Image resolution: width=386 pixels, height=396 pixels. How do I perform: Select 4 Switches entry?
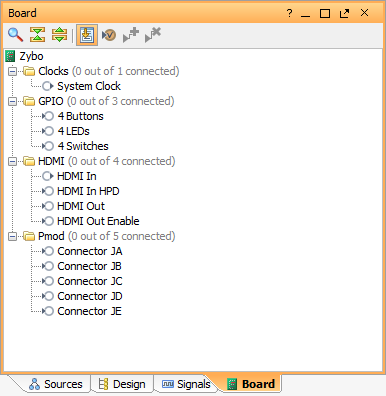click(83, 146)
